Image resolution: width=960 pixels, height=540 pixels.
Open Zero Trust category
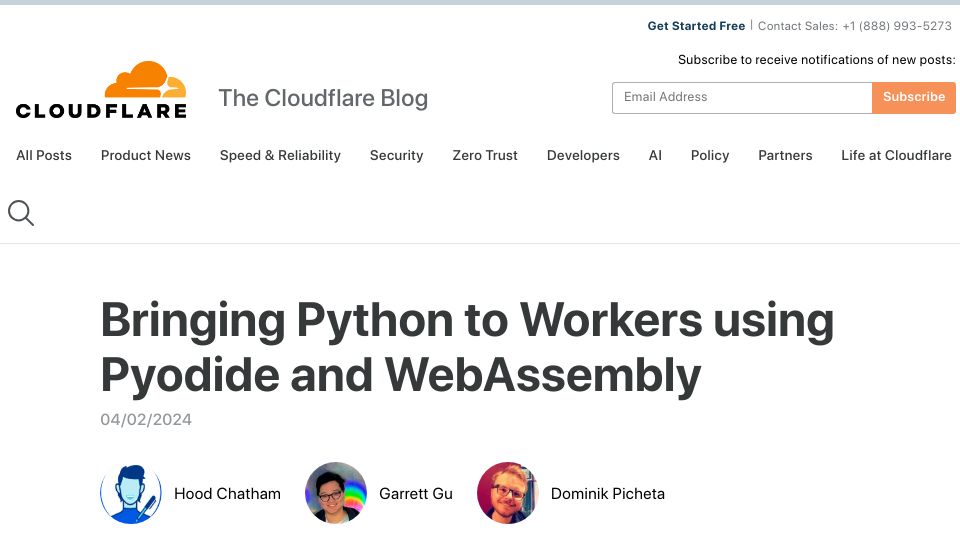(485, 156)
